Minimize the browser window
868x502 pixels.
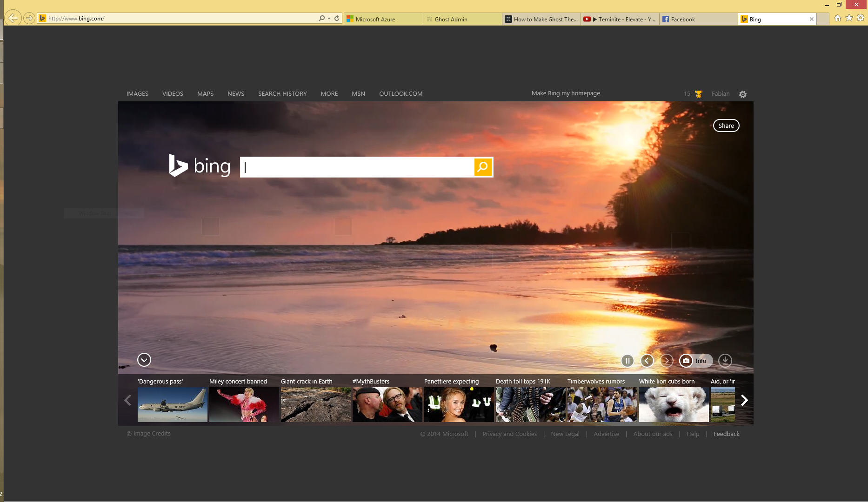tap(827, 5)
